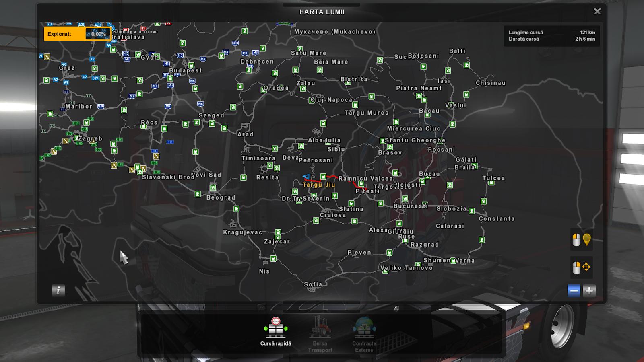Click the Cluj-Napoca city label
This screenshot has height=362, width=644.
click(331, 100)
